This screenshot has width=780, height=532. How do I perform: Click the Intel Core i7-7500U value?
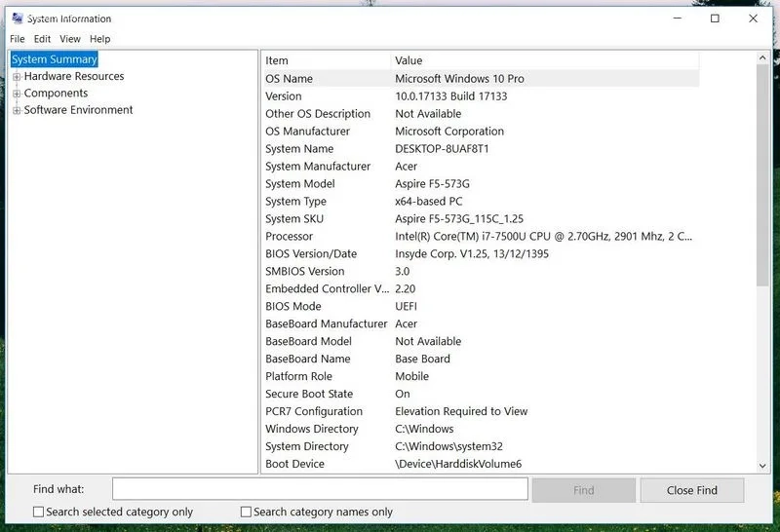pos(543,236)
